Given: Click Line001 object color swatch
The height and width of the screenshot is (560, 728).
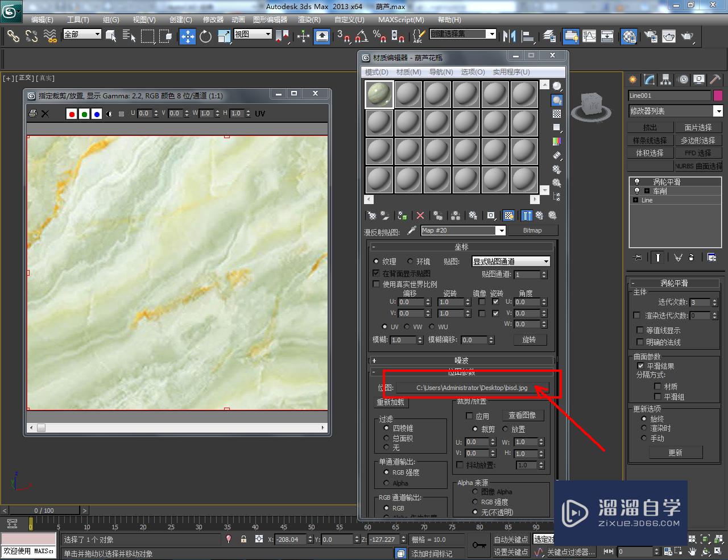Looking at the screenshot, I should 718,96.
